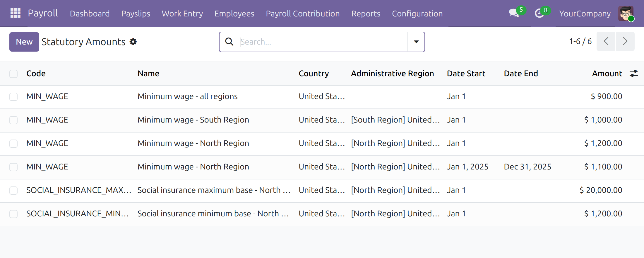Sort by the Date End column header
The height and width of the screenshot is (258, 644).
pos(521,73)
